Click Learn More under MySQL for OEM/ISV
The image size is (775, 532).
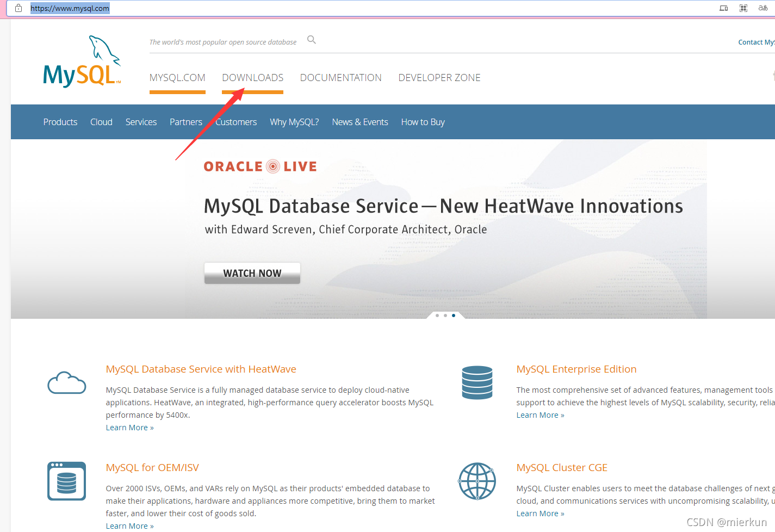tap(130, 526)
